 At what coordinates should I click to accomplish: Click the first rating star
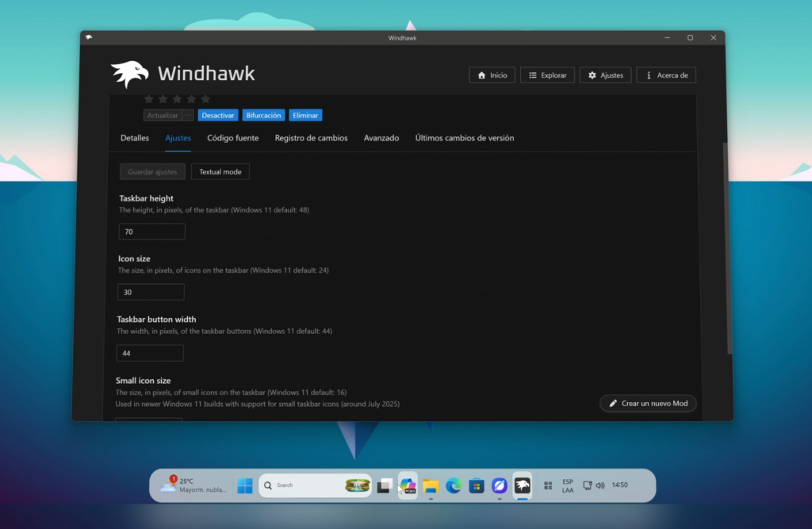point(148,99)
